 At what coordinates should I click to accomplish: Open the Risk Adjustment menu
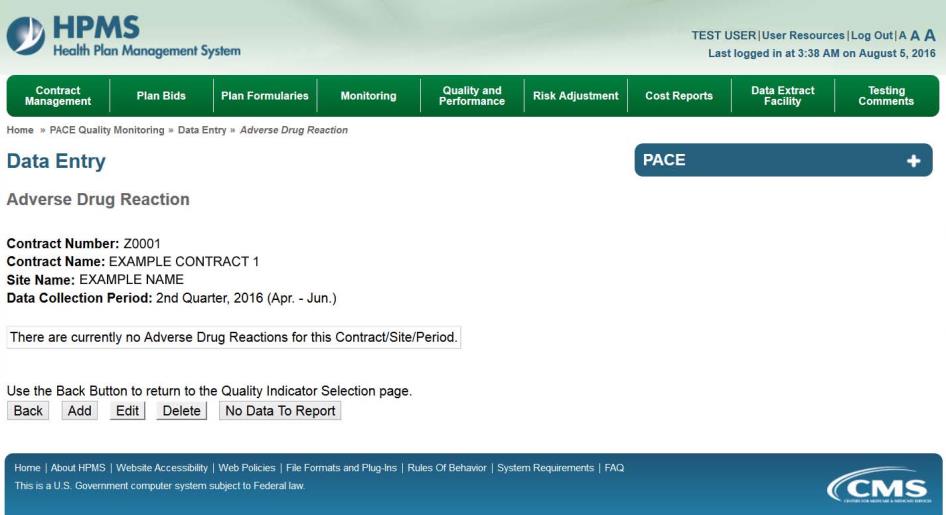(576, 96)
